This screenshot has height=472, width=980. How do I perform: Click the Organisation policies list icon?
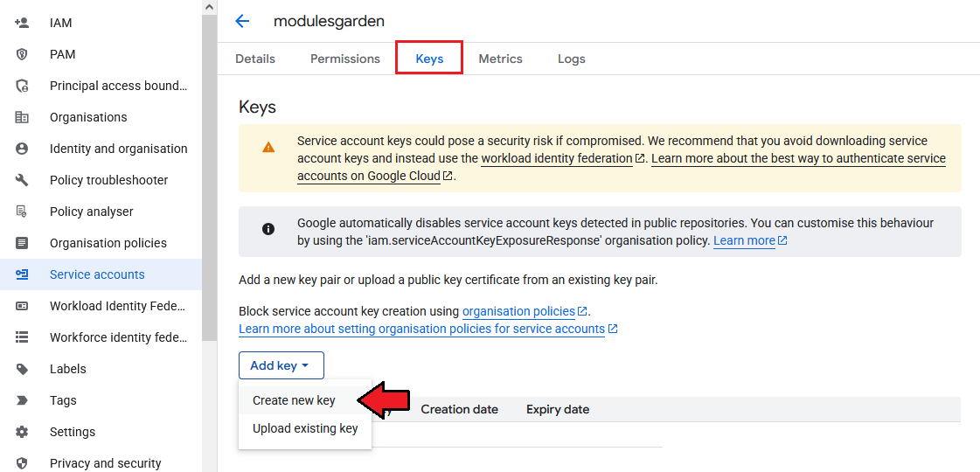(x=22, y=243)
